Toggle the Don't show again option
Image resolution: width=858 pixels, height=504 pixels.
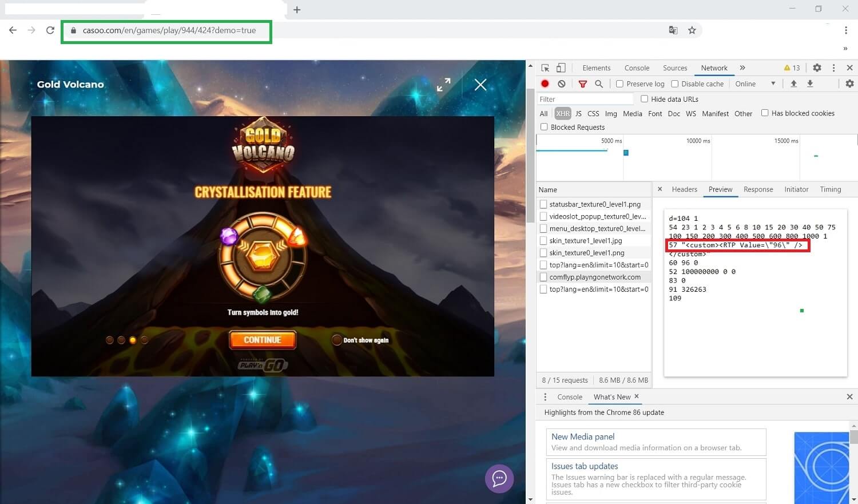click(x=337, y=340)
